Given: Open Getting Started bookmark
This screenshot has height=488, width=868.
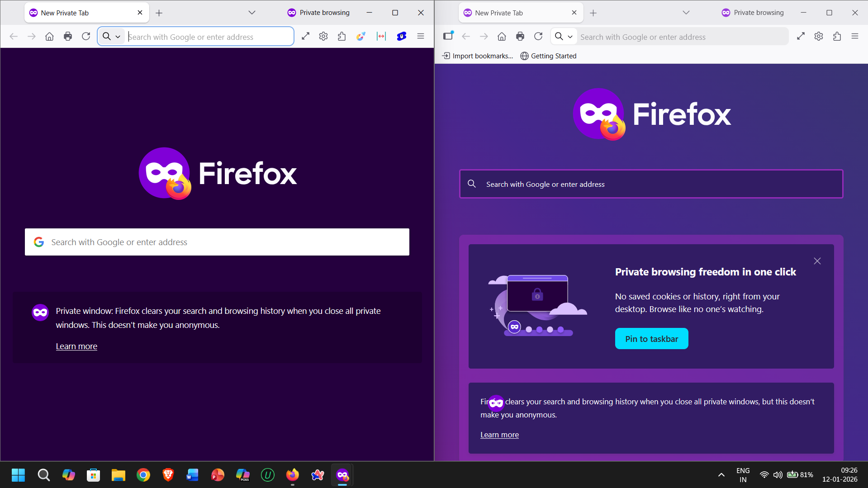Looking at the screenshot, I should tap(548, 56).
